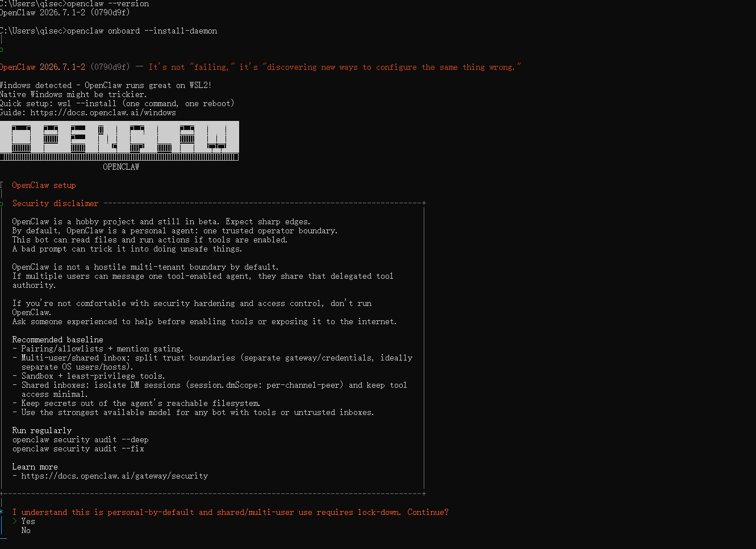Click the tagline about "discovering new ways to configure"
Viewport: 756px width, 549px height.
click(x=335, y=67)
